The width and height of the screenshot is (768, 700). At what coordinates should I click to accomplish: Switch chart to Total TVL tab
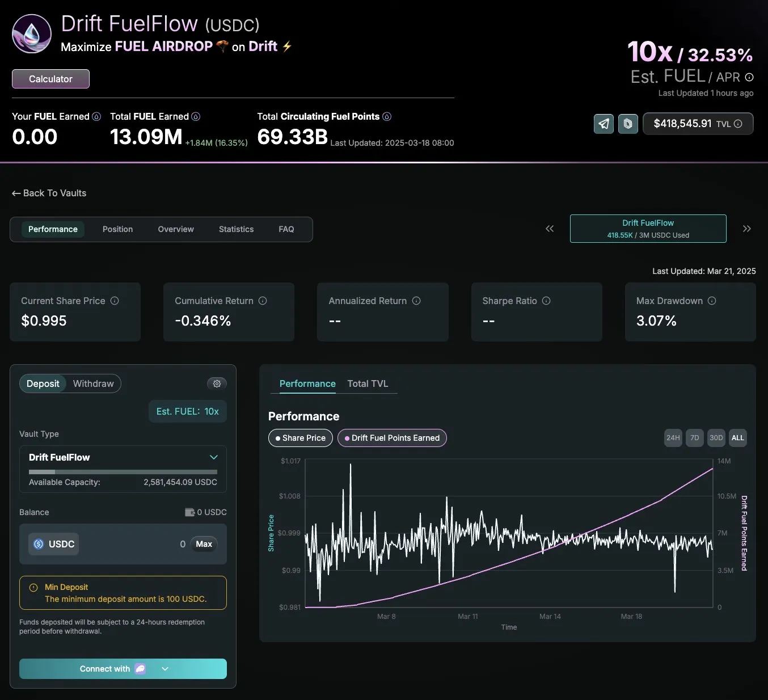pos(368,383)
